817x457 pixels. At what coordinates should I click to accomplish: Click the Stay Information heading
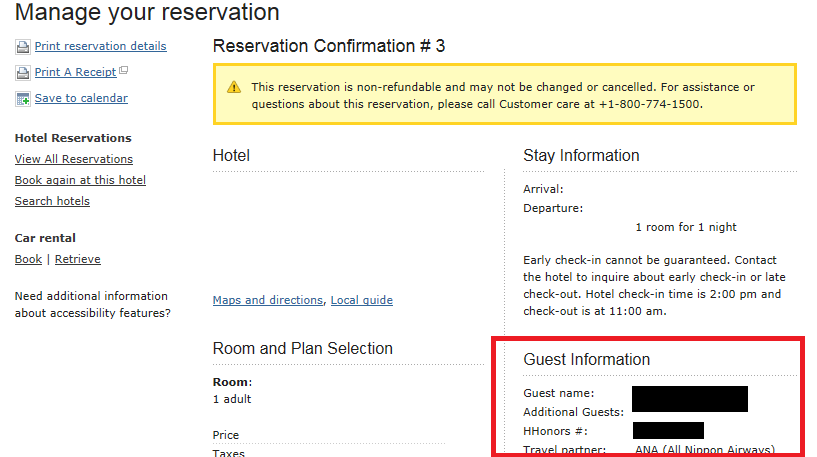coord(581,155)
